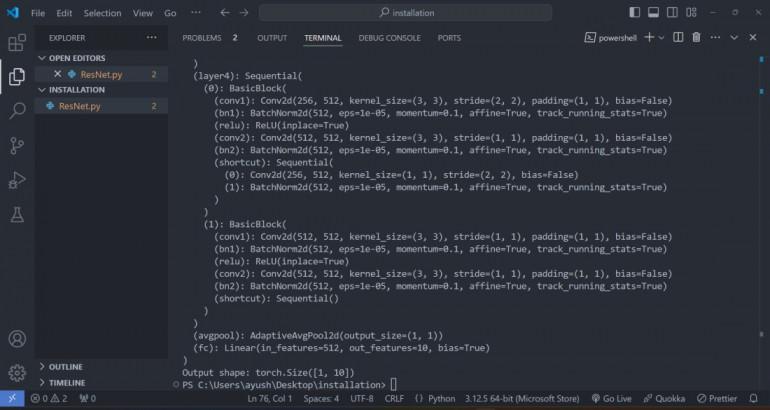Screen dimensions: 770x410
Task: Open Explorer more actions ellipsis
Action: 152,37
